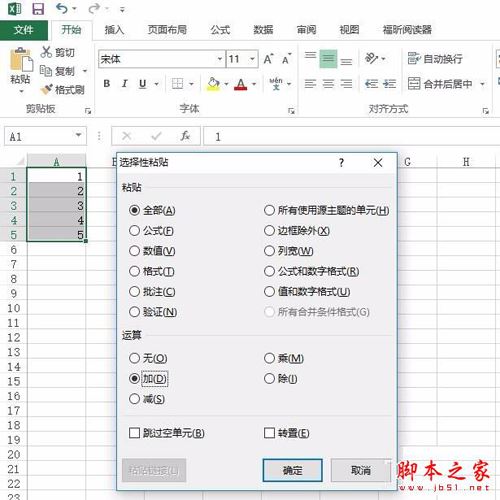Click the Cut scissors icon
The width and height of the screenshot is (500, 500).
pyautogui.click(x=46, y=52)
